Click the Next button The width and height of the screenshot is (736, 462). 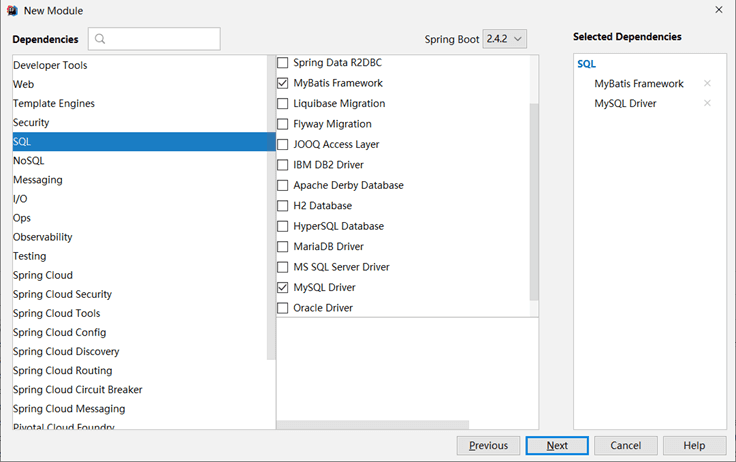point(557,445)
